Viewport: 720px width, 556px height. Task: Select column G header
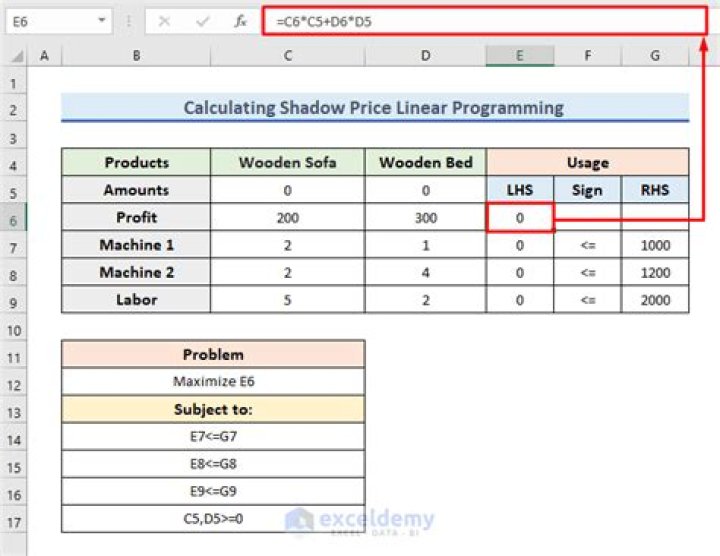click(x=655, y=57)
